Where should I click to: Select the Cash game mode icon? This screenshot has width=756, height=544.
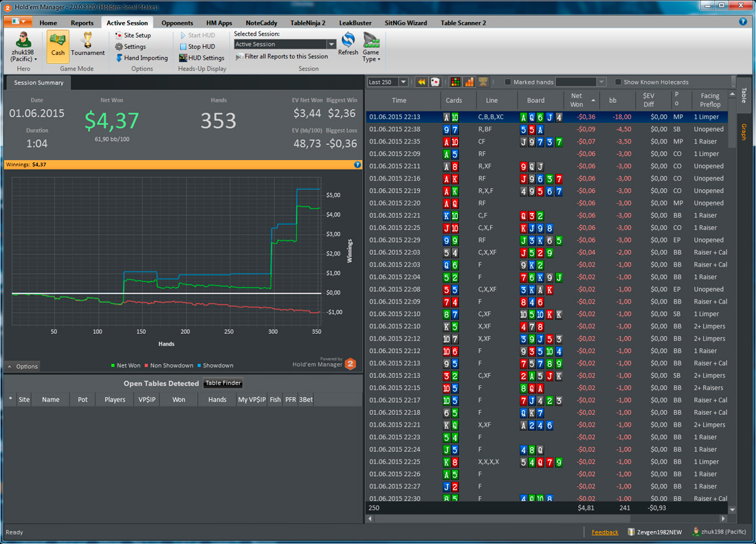pyautogui.click(x=57, y=40)
